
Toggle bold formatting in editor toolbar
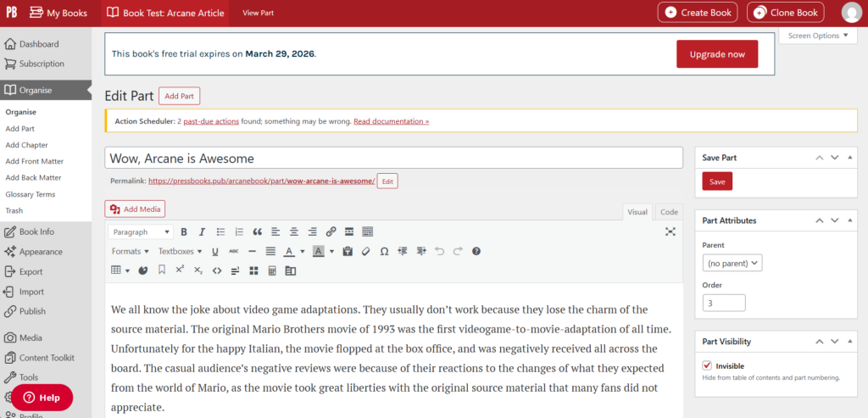(x=184, y=232)
